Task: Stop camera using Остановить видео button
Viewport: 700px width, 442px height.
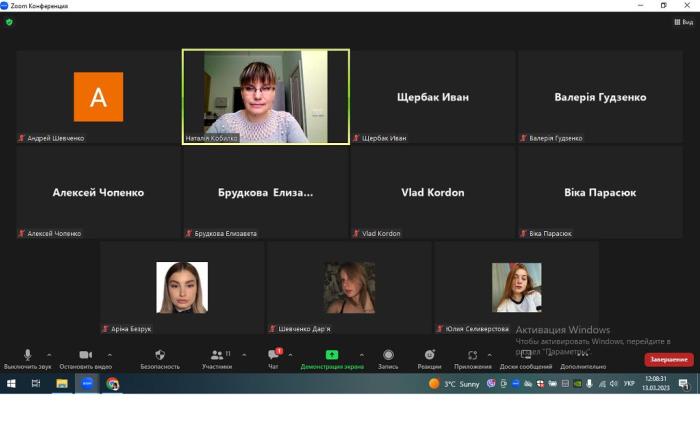Action: pyautogui.click(x=85, y=356)
